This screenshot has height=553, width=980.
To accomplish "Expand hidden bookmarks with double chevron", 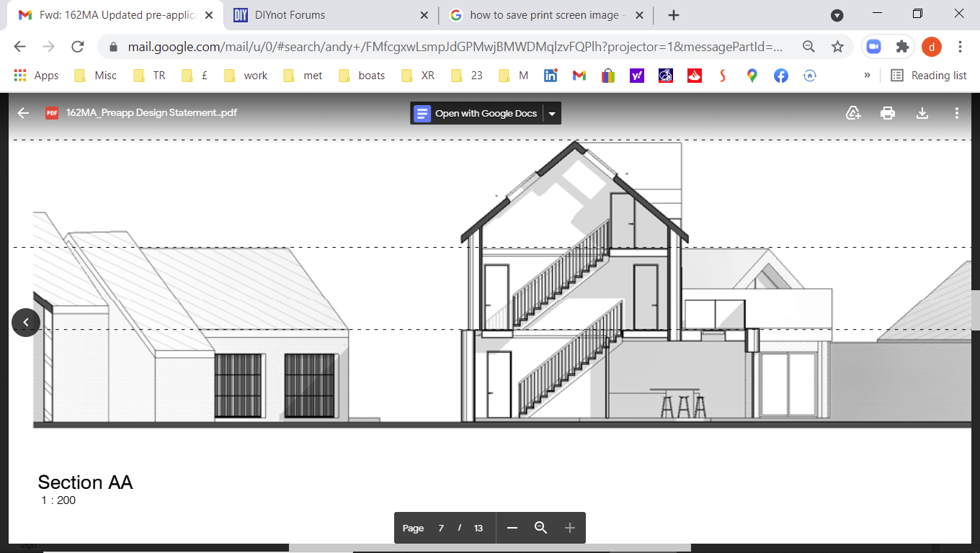I will click(x=867, y=75).
